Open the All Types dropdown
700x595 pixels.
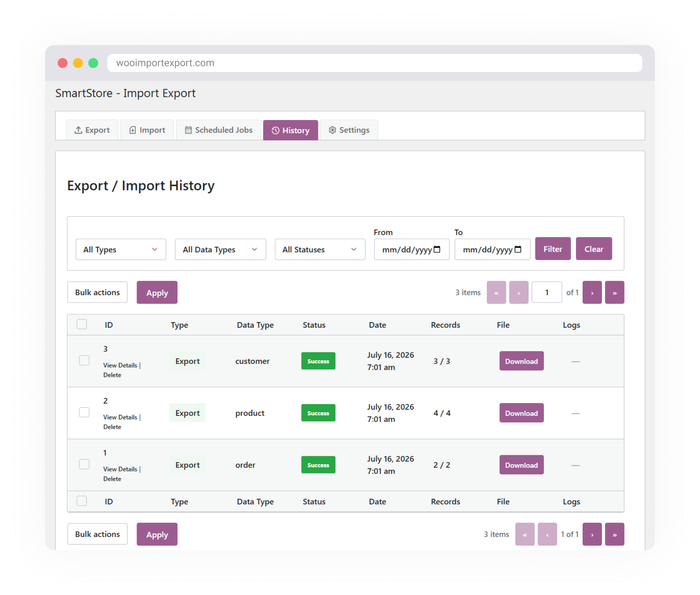click(121, 249)
